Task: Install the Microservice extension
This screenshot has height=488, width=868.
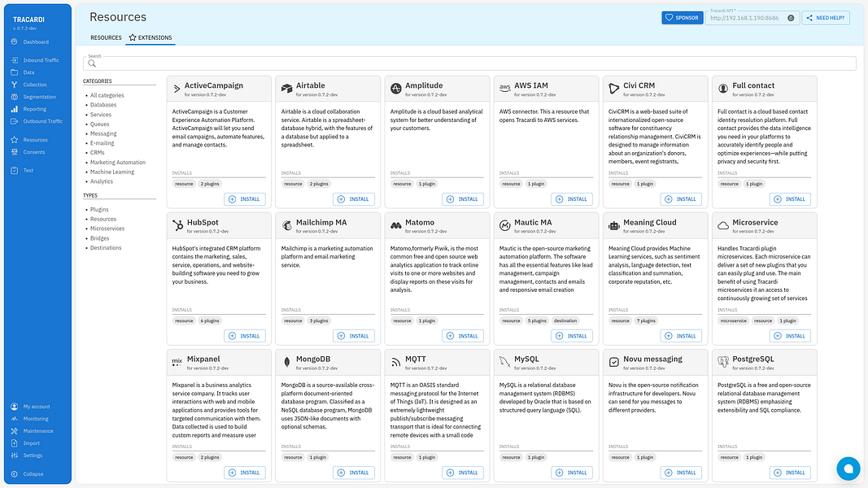Action: (790, 336)
